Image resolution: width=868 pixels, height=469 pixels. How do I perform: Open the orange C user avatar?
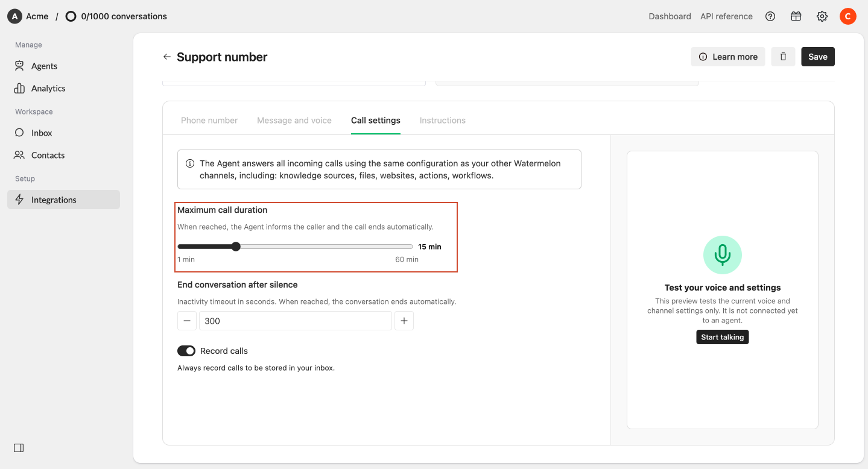(848, 16)
